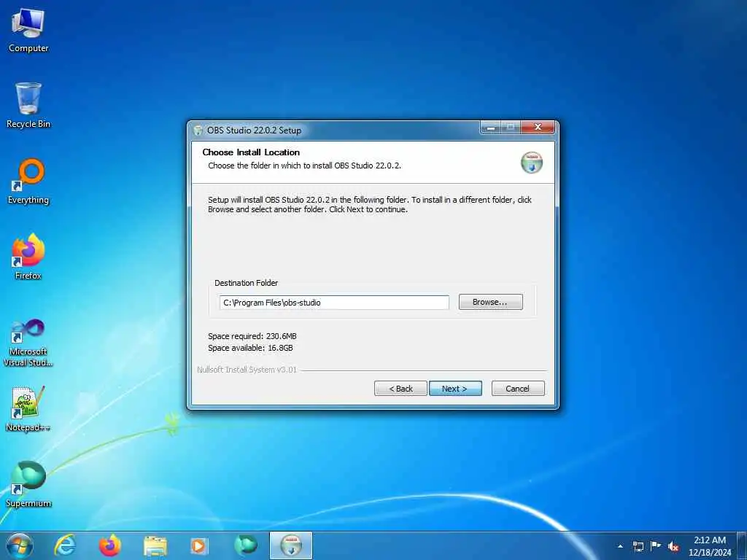Open the Recycle Bin desktop icon
747x560 pixels.
(28, 106)
